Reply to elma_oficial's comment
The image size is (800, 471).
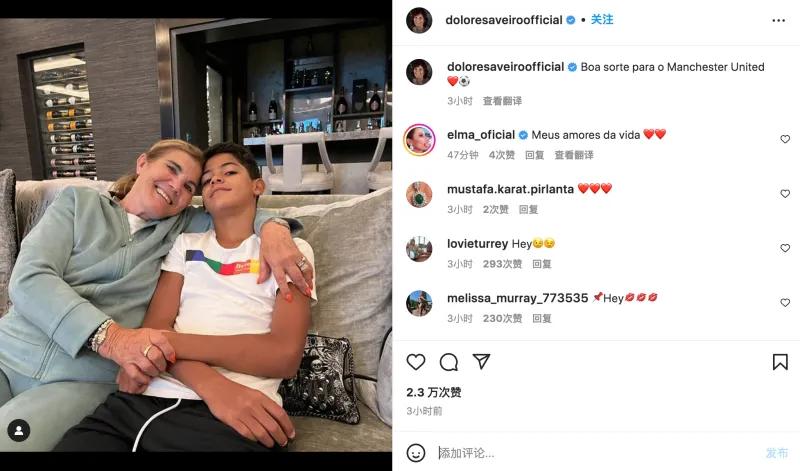[535, 155]
